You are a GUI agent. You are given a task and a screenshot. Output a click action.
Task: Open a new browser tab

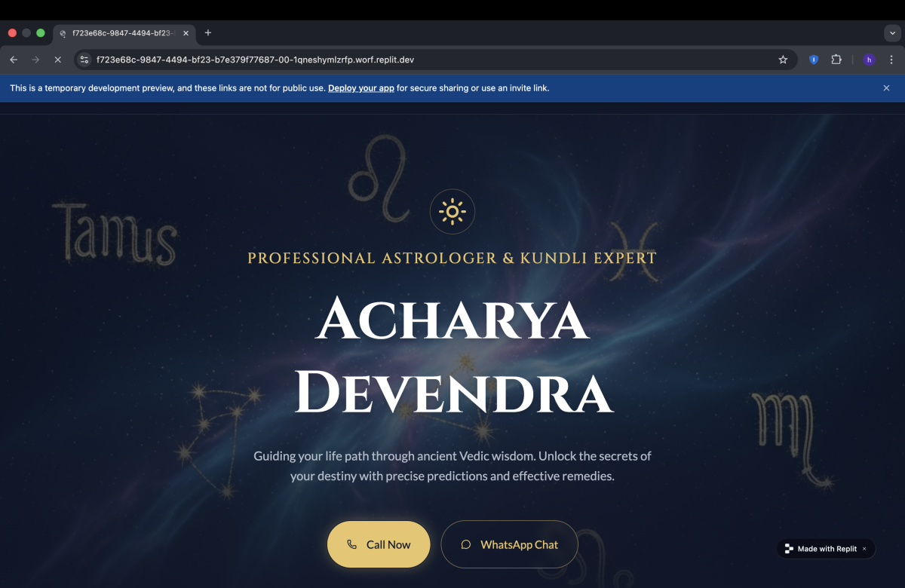(208, 32)
